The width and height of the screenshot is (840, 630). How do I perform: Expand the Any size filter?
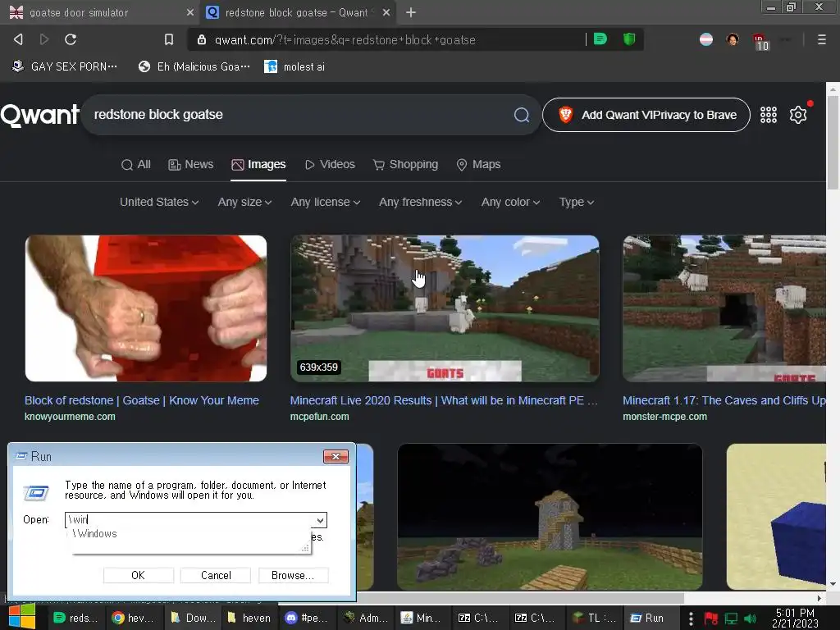pyautogui.click(x=244, y=202)
